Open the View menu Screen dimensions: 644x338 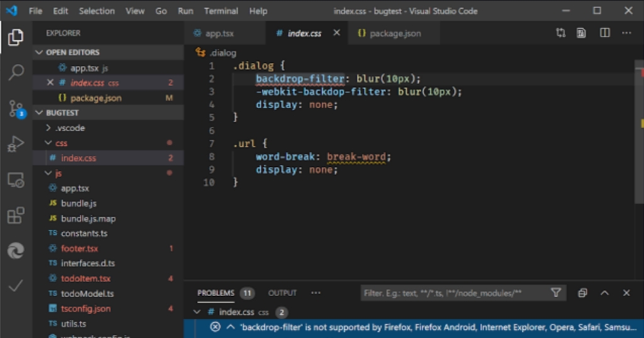(x=135, y=11)
